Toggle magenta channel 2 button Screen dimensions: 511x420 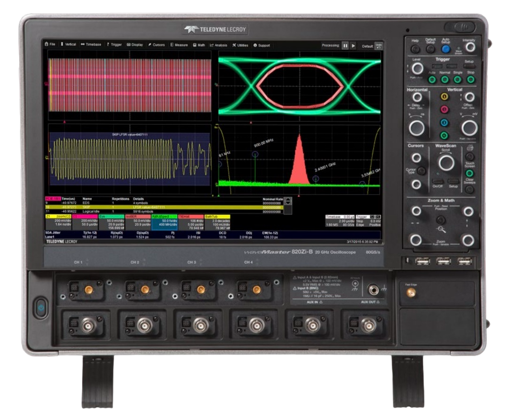point(444,110)
